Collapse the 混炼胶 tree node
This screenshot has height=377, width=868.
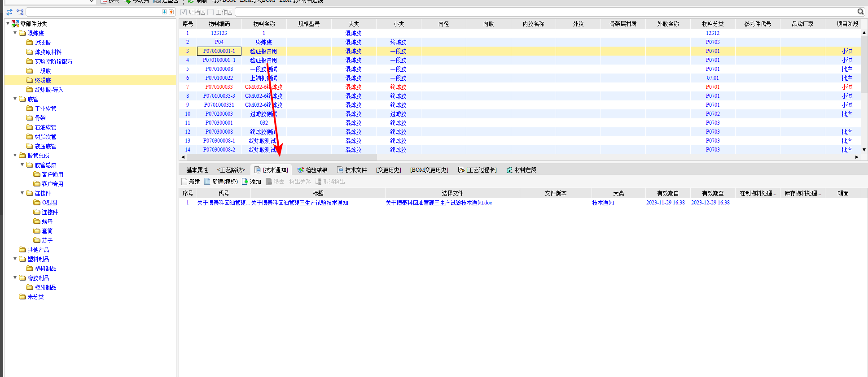click(15, 33)
